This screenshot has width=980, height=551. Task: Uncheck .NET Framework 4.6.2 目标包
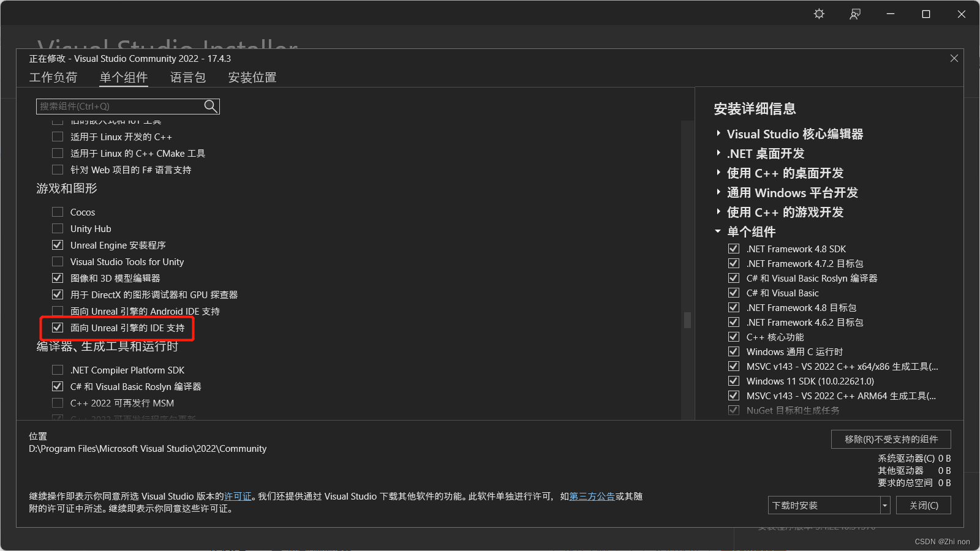(x=733, y=322)
